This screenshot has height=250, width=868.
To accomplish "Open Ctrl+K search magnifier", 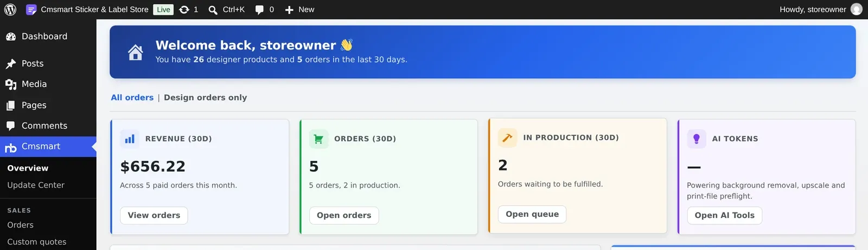I will (213, 10).
